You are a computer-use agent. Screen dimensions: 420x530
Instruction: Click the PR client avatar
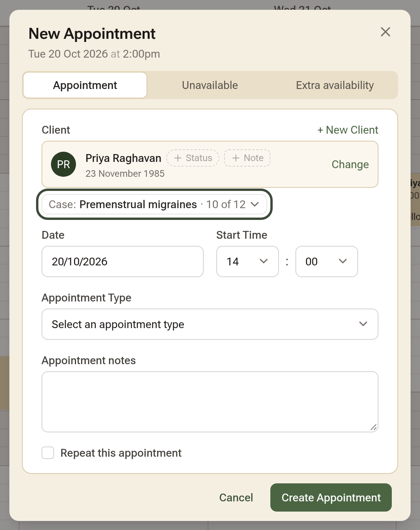click(63, 164)
